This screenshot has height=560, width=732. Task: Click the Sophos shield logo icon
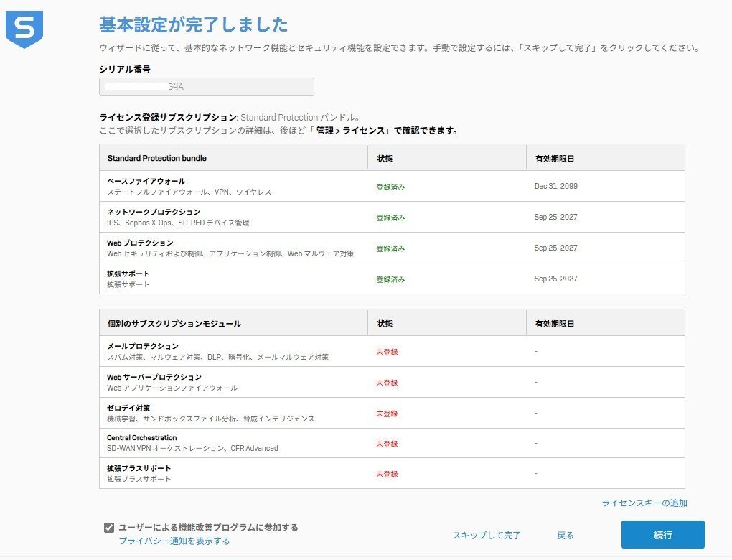pyautogui.click(x=24, y=29)
